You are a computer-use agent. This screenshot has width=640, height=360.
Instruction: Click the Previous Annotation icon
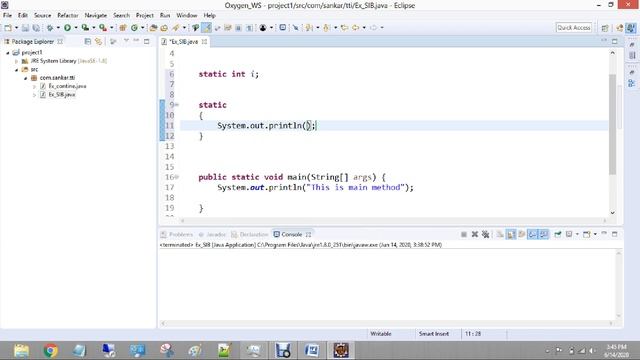pyautogui.click(x=327, y=28)
